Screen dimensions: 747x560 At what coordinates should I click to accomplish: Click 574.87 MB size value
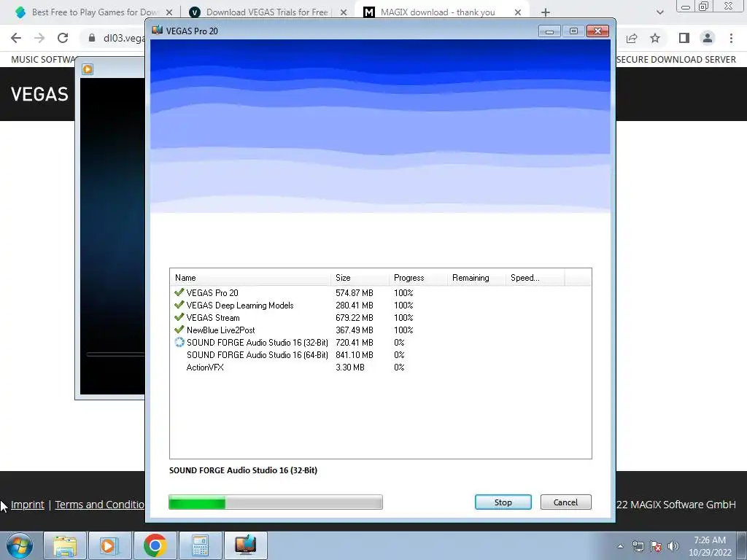[x=354, y=293]
